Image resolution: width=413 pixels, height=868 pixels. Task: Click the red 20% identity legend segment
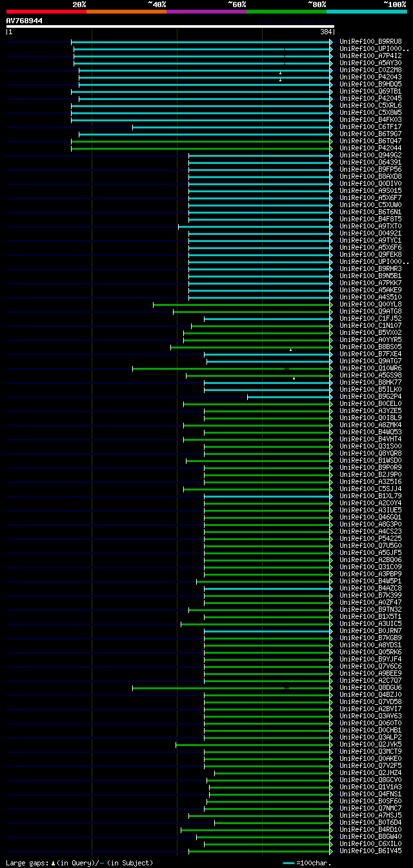46,12
